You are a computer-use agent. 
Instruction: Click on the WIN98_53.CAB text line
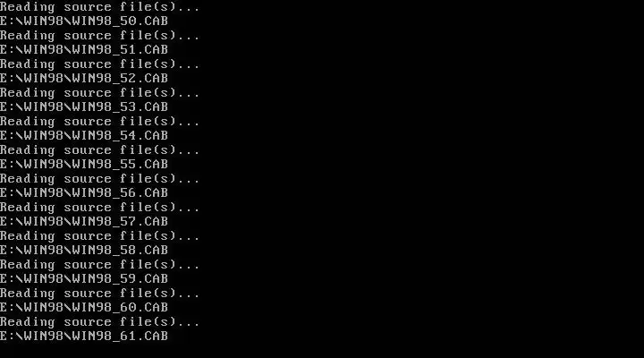tap(84, 107)
